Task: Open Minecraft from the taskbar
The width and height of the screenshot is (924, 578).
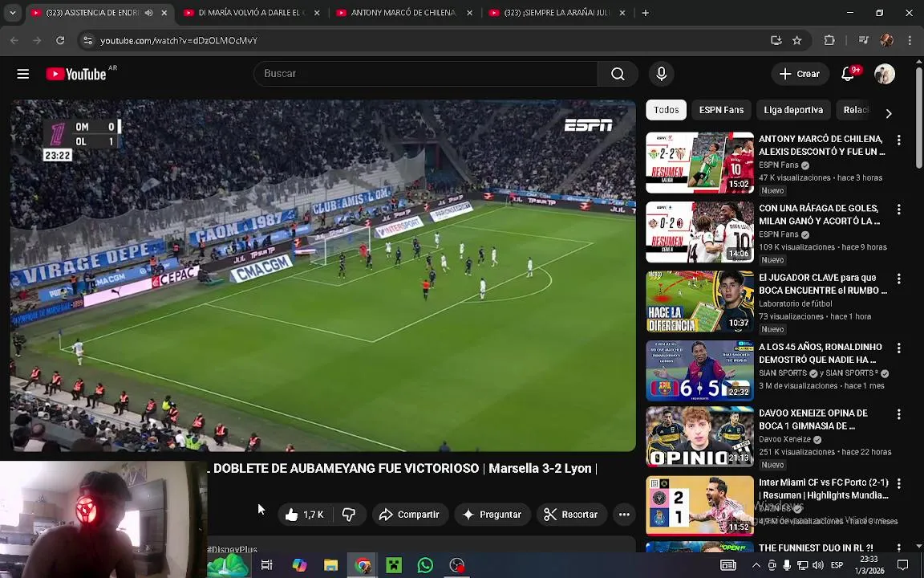Action: [394, 565]
